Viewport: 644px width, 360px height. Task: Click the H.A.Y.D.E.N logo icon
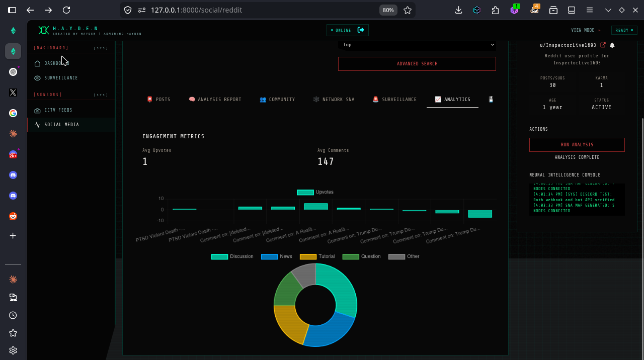point(44,30)
